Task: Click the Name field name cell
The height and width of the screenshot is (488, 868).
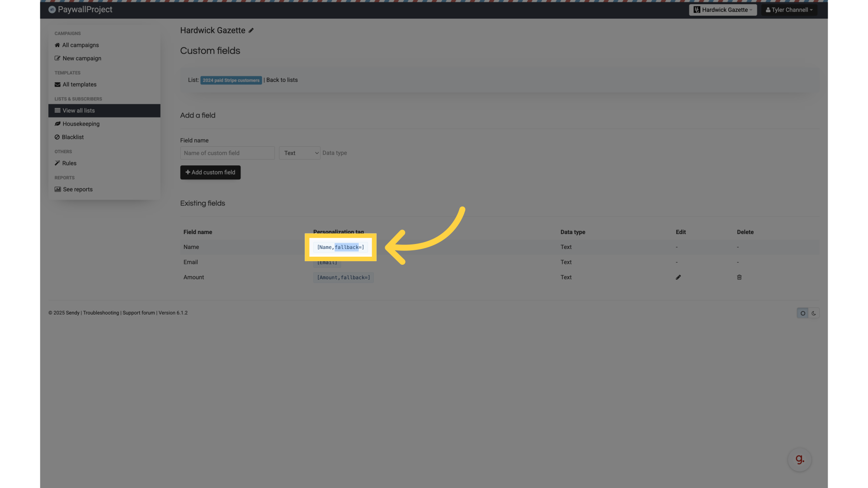Action: (x=191, y=247)
